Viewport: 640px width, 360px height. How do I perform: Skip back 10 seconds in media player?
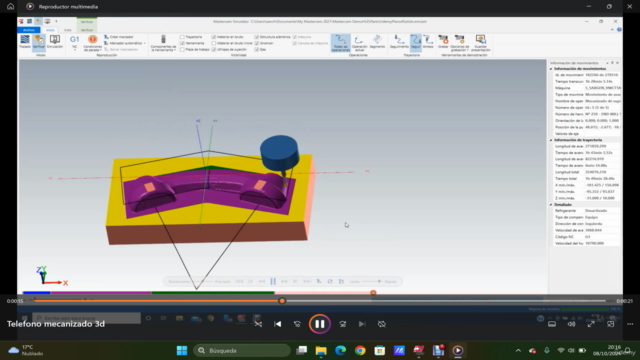tap(297, 324)
